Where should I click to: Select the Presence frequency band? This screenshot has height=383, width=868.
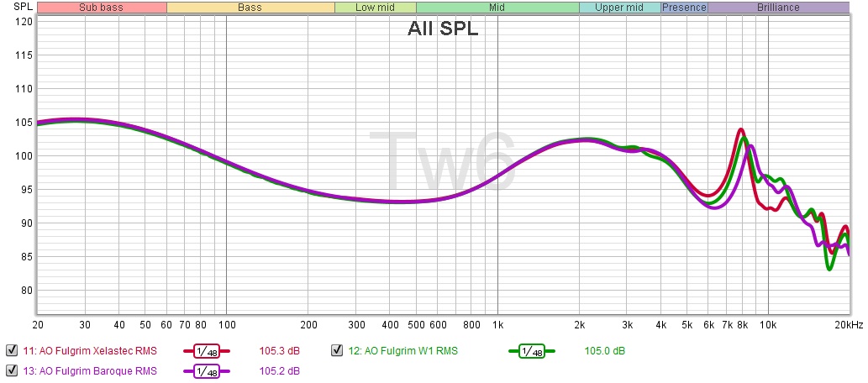coord(684,8)
